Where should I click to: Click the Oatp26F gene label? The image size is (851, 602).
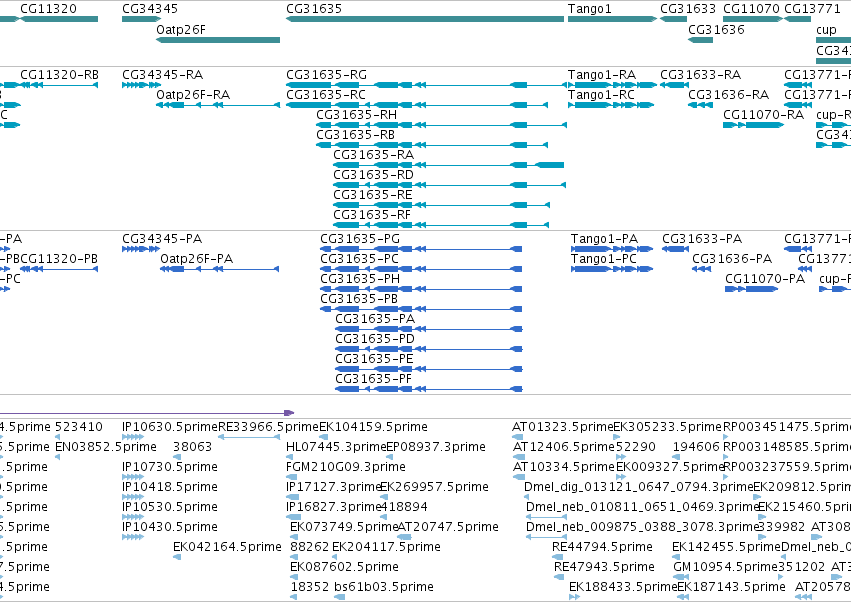point(181,29)
